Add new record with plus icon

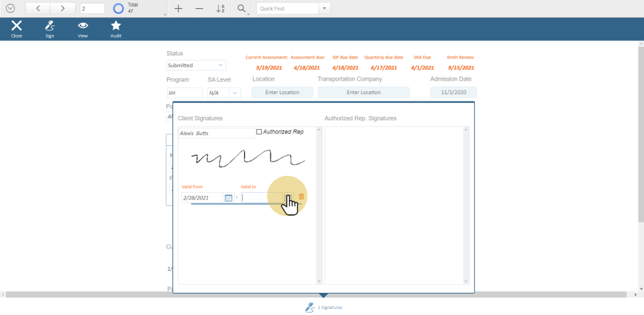click(x=178, y=9)
